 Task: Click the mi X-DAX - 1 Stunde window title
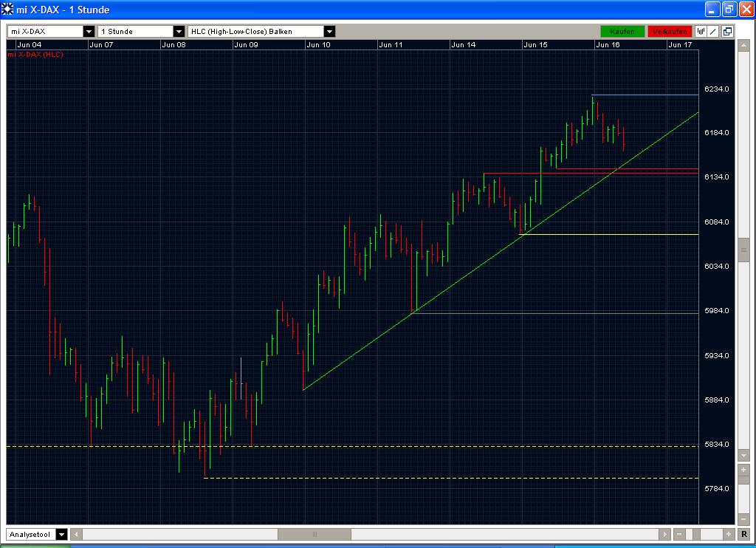click(x=63, y=10)
